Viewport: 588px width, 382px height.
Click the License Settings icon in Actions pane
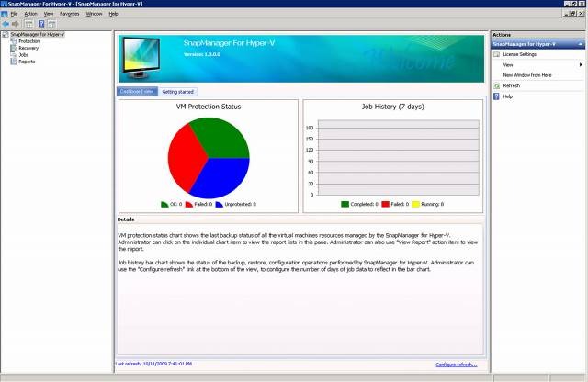pos(496,54)
